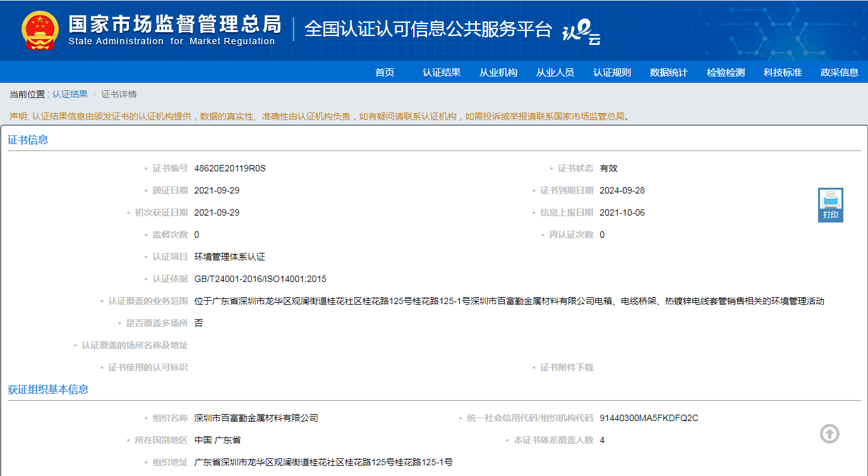Click the 全国认证认可信息公共服务平台 title
The width and height of the screenshot is (868, 476).
click(428, 29)
